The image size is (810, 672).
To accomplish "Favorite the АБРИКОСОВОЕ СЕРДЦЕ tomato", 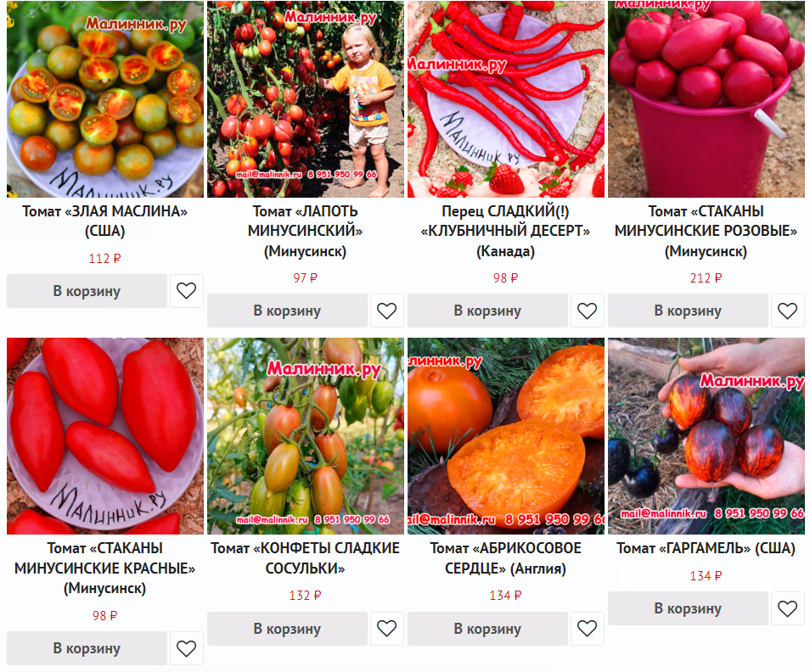I will [587, 629].
